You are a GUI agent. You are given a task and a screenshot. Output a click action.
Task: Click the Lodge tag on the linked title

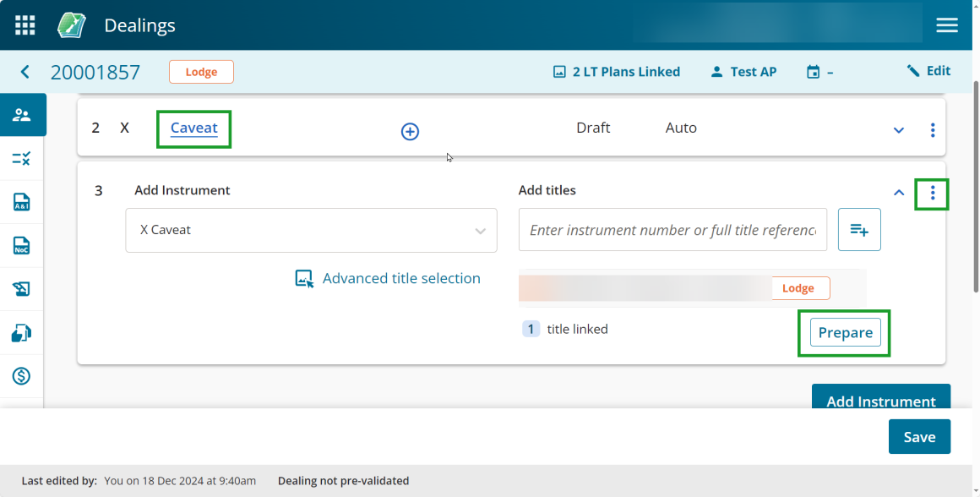(x=798, y=288)
